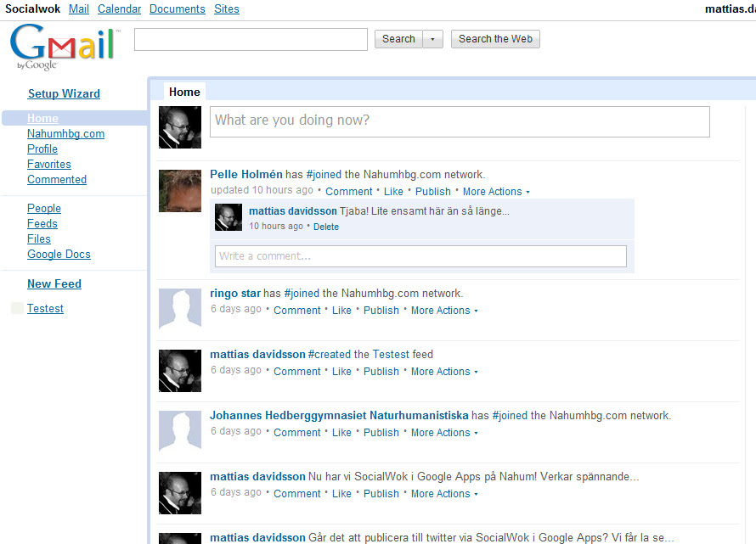This screenshot has height=544, width=756.
Task: Open ringo star's name link
Action: 235,294
